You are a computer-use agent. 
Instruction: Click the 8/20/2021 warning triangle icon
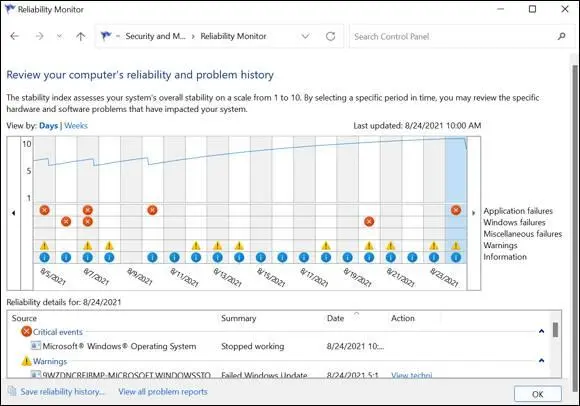click(x=369, y=246)
